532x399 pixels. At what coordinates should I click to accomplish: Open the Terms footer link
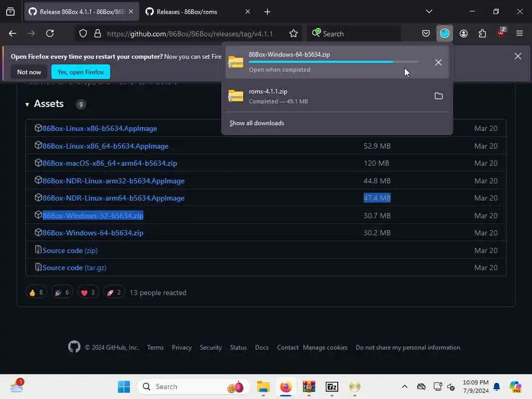[155, 348]
